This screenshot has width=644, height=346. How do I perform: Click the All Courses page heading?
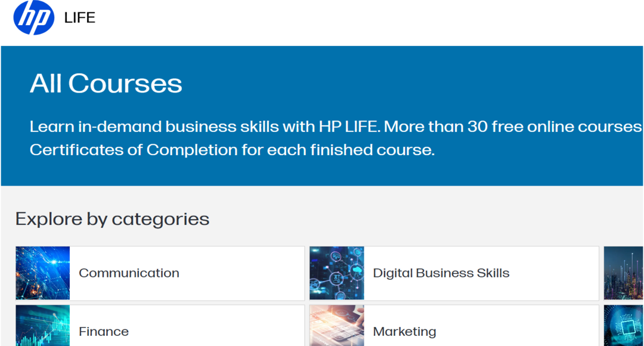click(x=106, y=84)
